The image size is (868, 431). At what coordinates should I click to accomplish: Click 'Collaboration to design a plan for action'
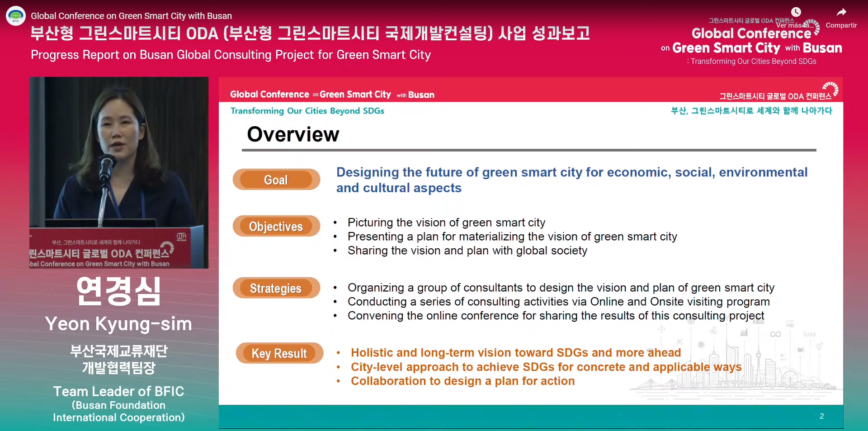(463, 381)
